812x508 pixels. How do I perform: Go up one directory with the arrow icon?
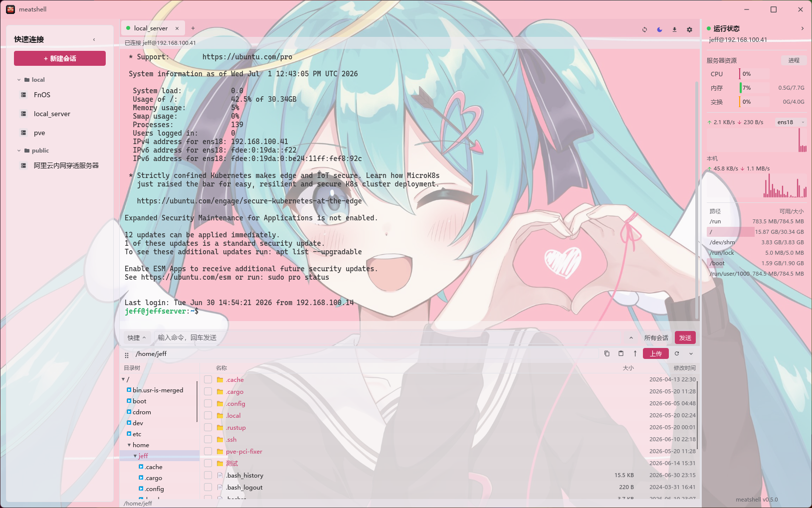coord(635,353)
